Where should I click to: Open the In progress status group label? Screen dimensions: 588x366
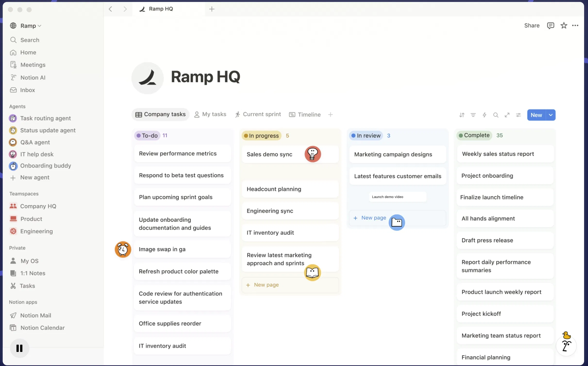pyautogui.click(x=261, y=136)
